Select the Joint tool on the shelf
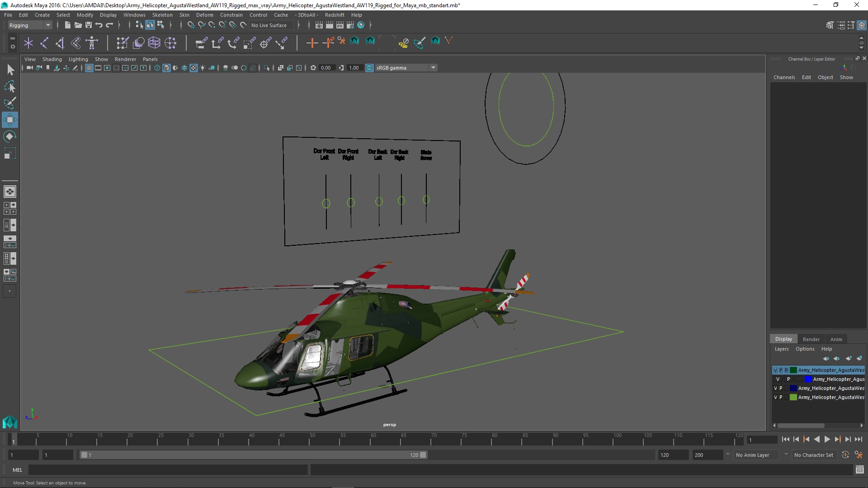Viewport: 868px width, 488px height. [x=44, y=43]
